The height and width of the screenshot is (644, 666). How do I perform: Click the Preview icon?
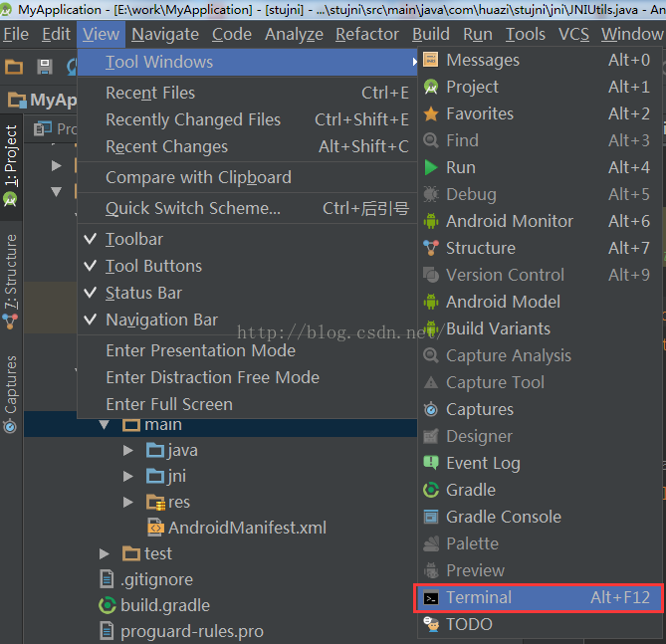pos(431,570)
